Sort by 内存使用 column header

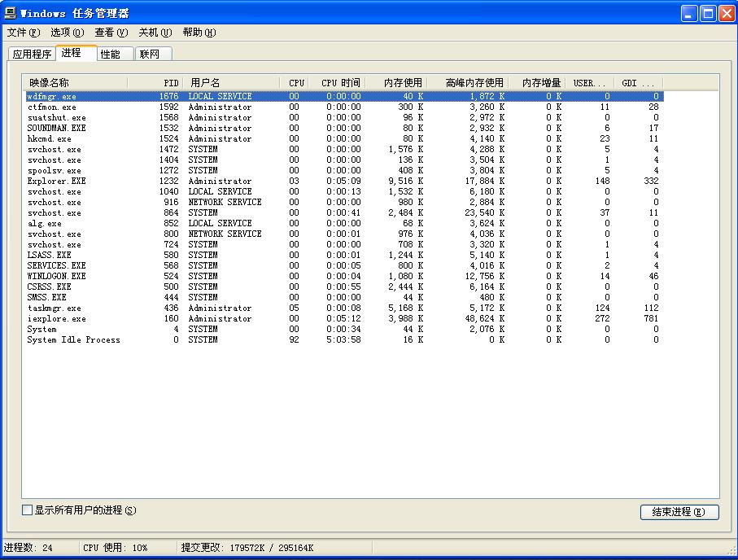(396, 83)
